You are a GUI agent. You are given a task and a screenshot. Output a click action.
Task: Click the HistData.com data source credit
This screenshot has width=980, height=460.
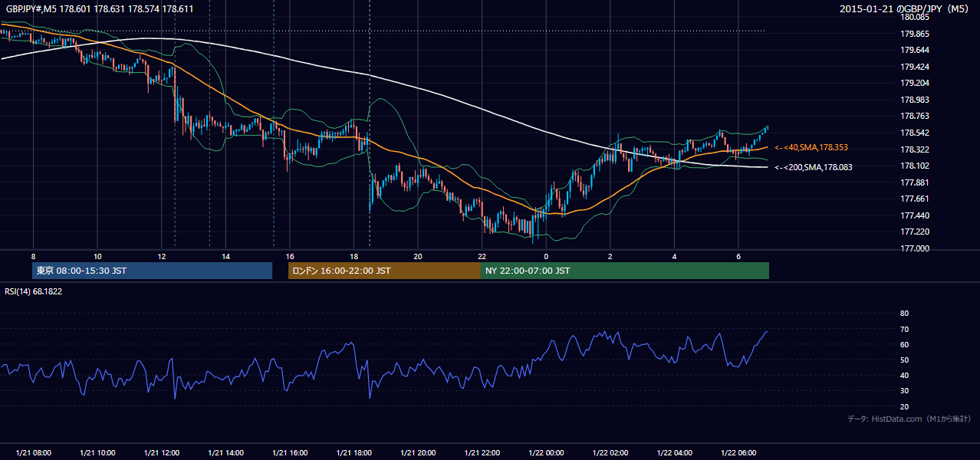[x=909, y=419]
